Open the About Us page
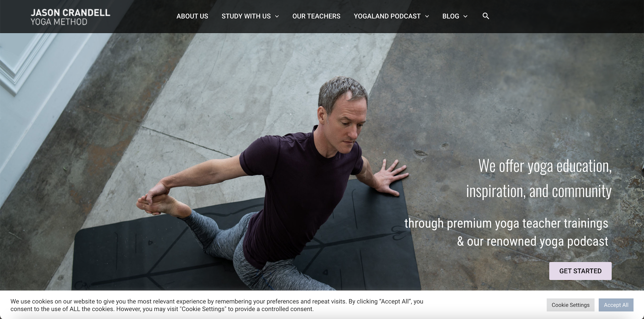Image resolution: width=644 pixels, height=319 pixels. tap(192, 16)
